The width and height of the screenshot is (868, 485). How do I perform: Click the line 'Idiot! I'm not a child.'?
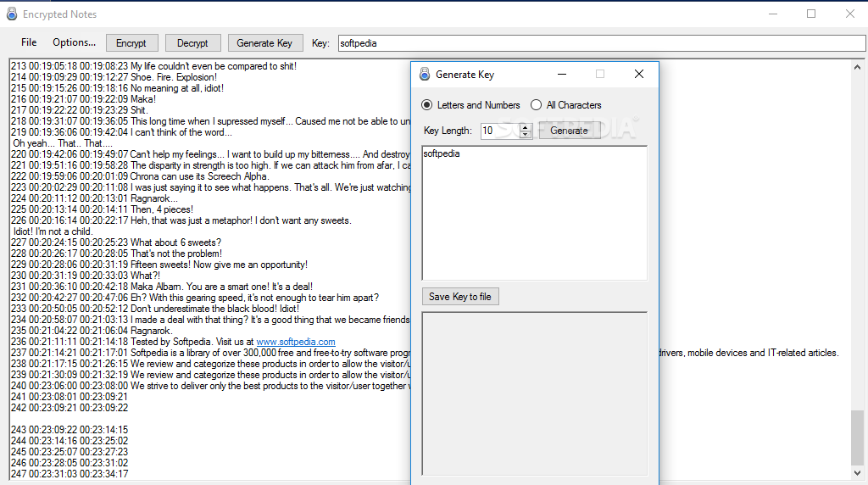pyautogui.click(x=53, y=231)
